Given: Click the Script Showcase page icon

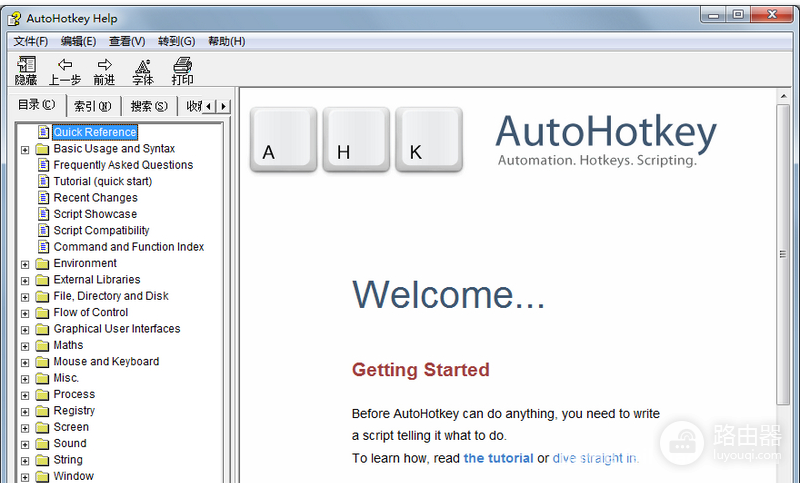Looking at the screenshot, I should point(44,214).
